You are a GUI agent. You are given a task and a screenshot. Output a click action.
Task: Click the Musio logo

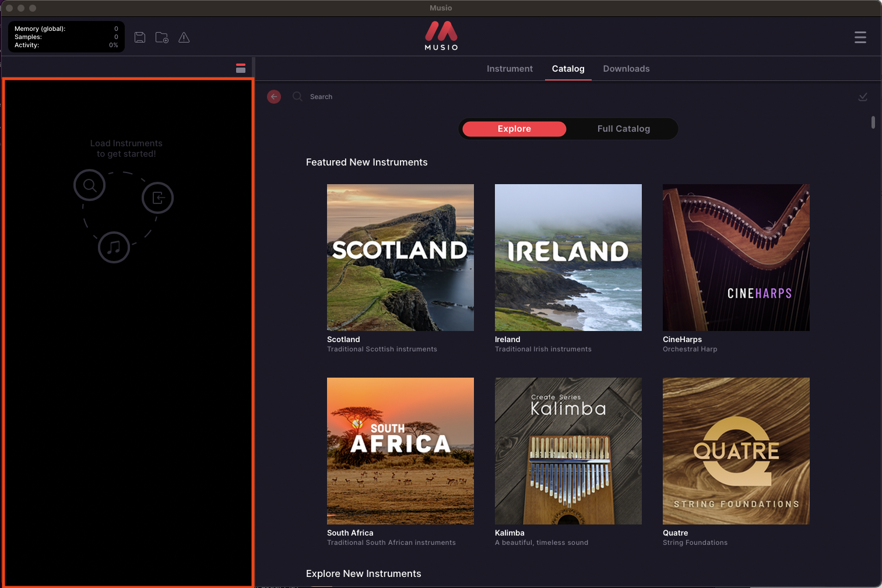pyautogui.click(x=441, y=36)
